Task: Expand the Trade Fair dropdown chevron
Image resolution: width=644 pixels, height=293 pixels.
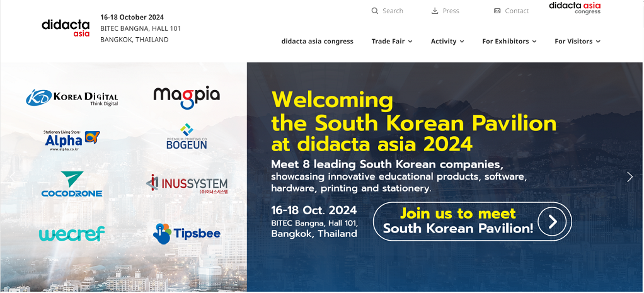Action: (410, 42)
